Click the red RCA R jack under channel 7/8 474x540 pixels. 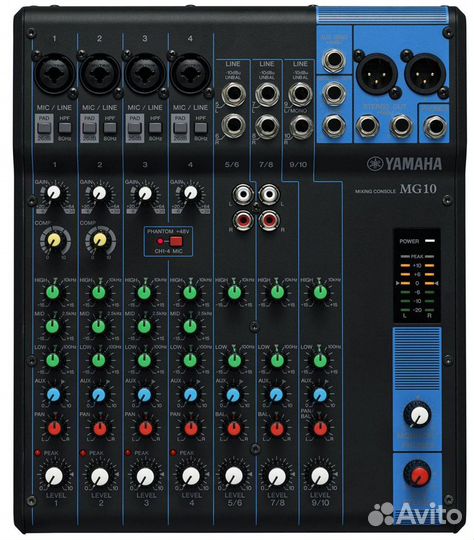click(269, 220)
